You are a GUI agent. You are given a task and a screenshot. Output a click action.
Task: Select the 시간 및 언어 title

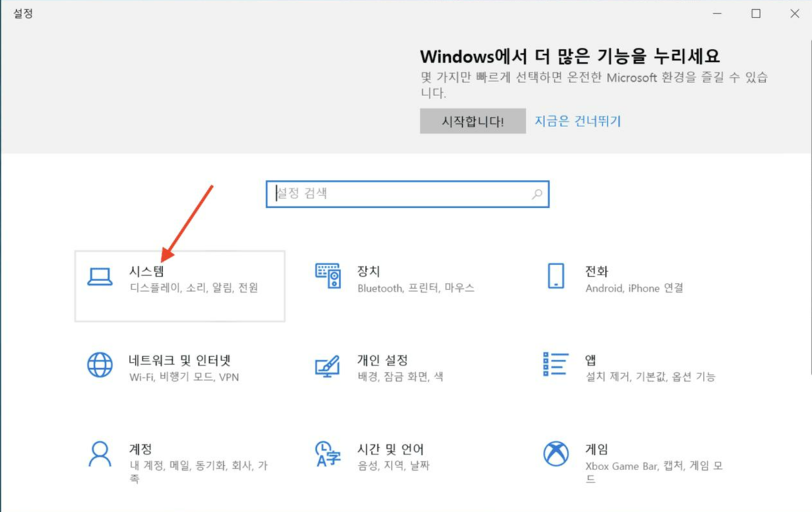390,449
